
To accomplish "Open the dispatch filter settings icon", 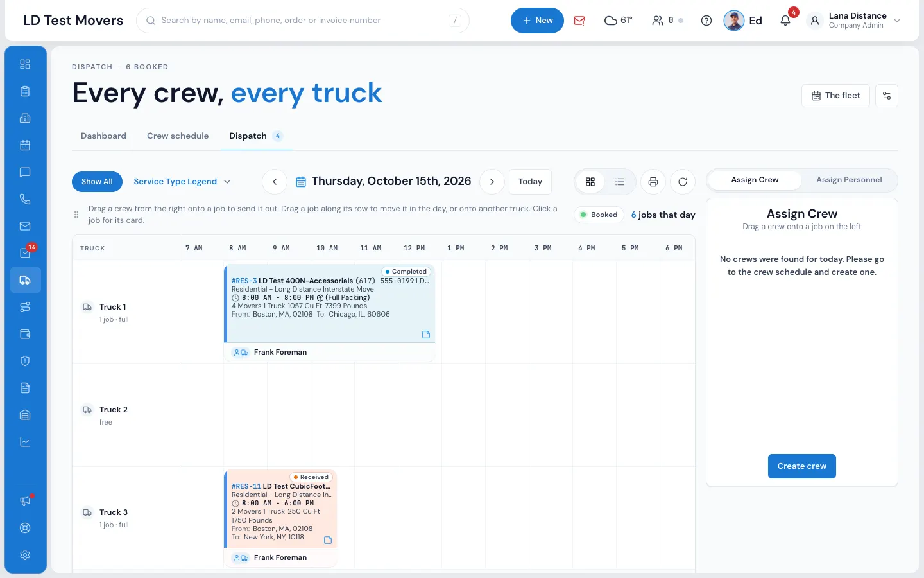I will [x=887, y=96].
